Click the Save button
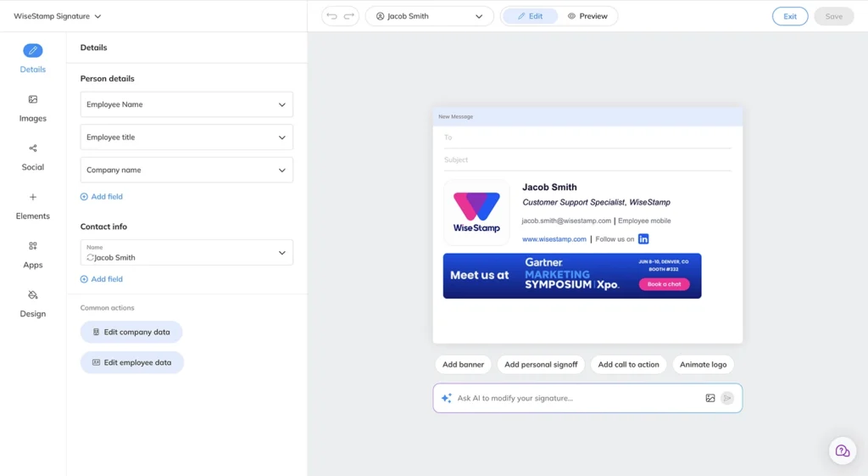Screen dimensions: 868x476 coord(834,16)
